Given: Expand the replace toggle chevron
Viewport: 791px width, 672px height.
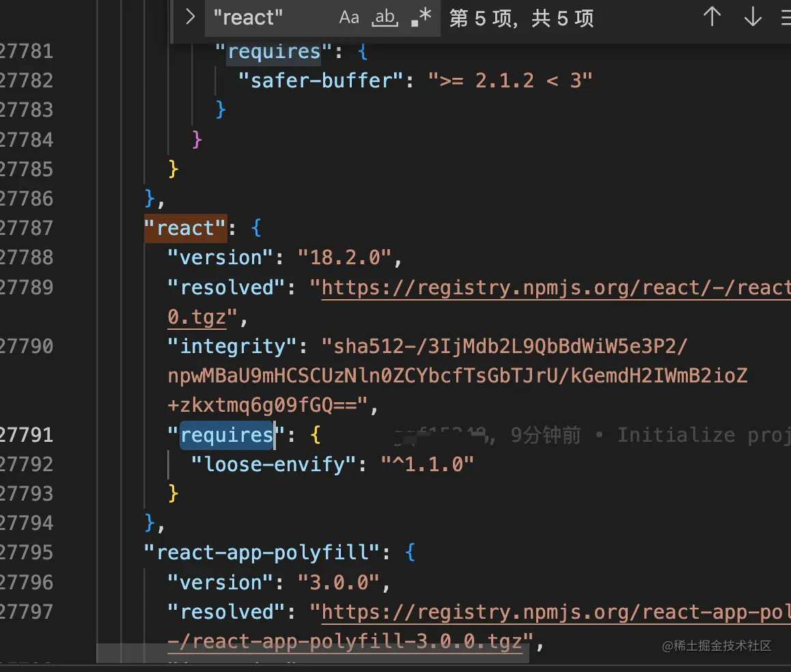Looking at the screenshot, I should click(190, 17).
